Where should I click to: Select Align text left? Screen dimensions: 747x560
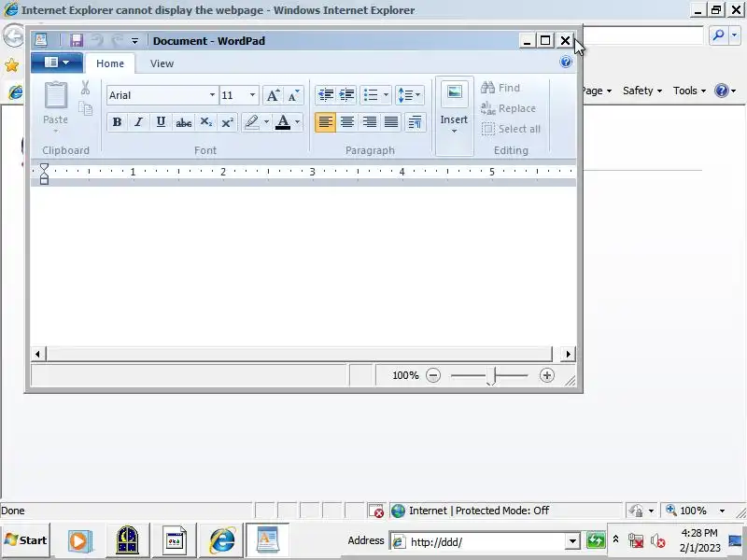point(325,122)
